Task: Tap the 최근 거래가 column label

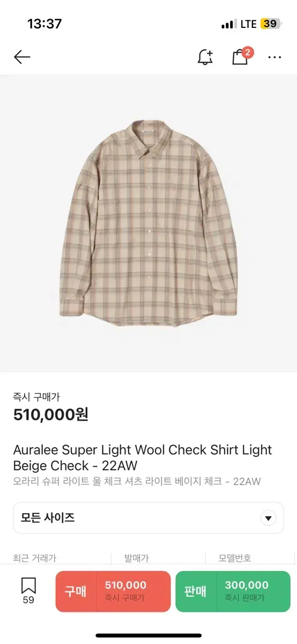Action: [35, 558]
